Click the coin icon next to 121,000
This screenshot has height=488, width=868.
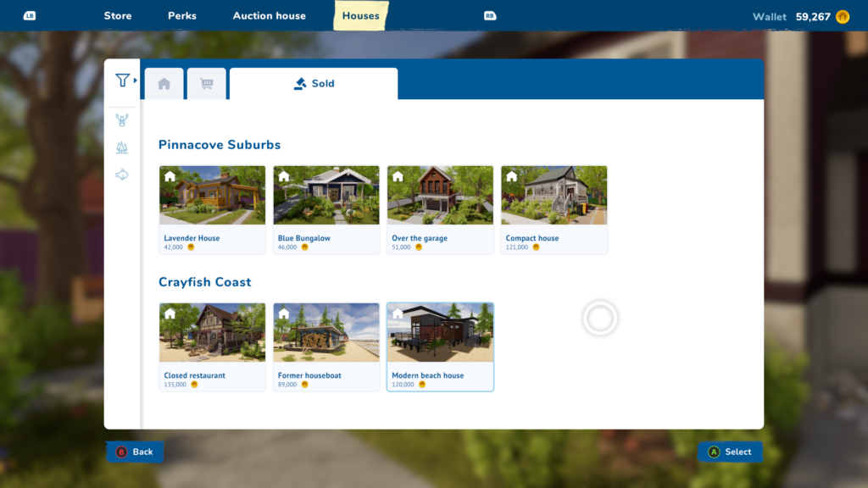click(536, 247)
